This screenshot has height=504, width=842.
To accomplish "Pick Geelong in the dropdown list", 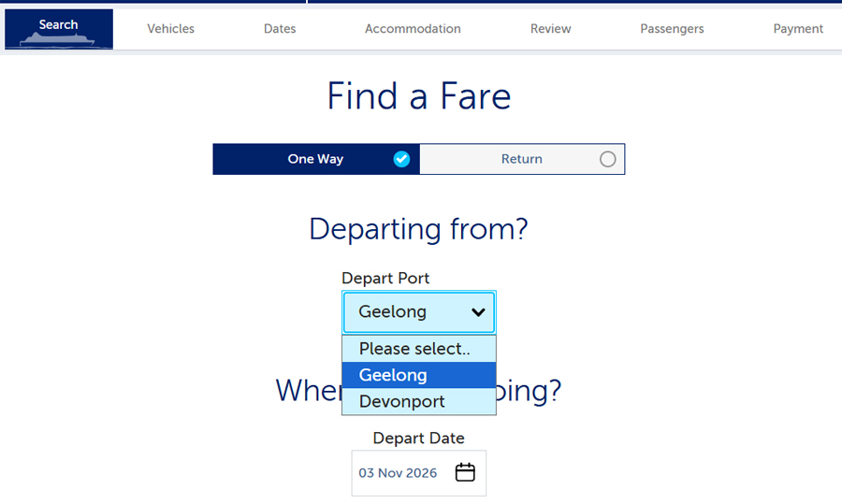I will coord(419,375).
